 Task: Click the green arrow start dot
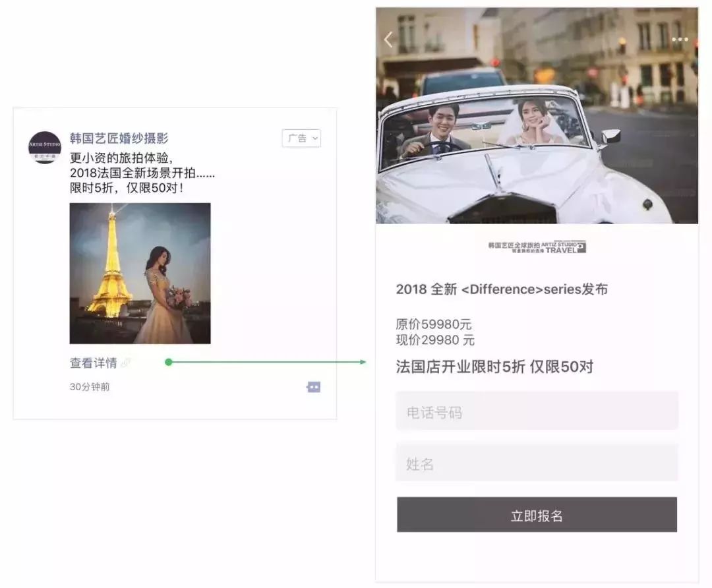click(169, 362)
